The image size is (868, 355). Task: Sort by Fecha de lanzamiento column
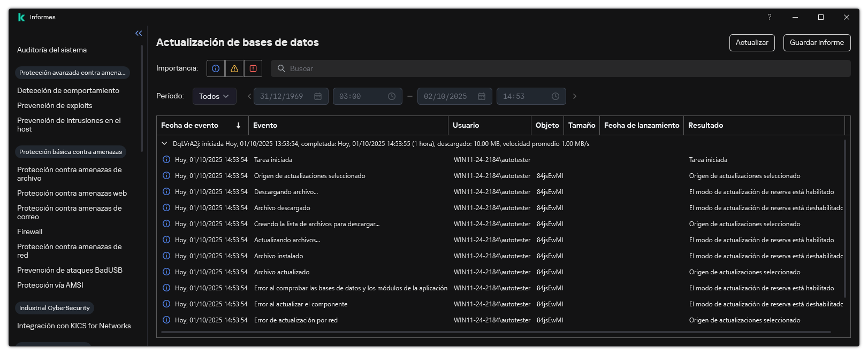pos(642,125)
